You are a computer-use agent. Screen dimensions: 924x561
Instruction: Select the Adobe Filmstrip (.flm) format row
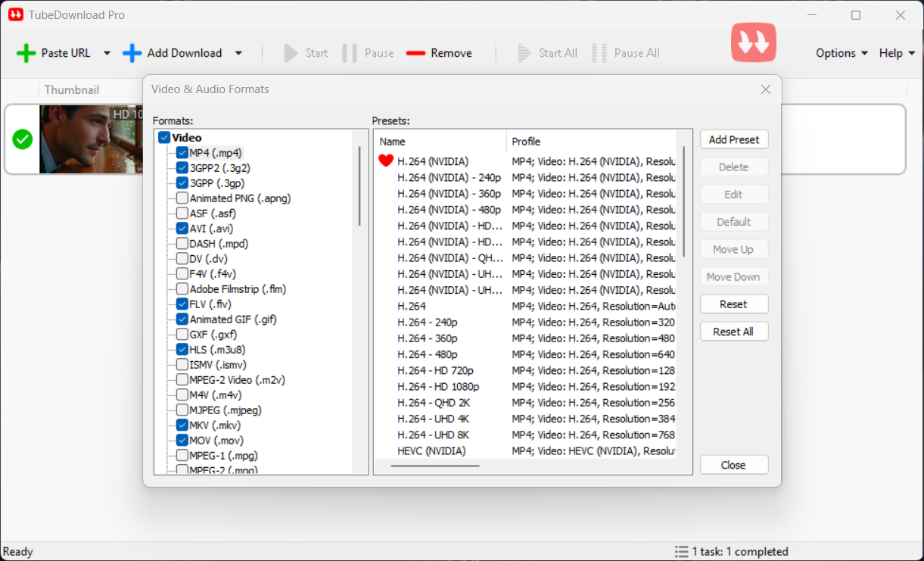coord(238,289)
